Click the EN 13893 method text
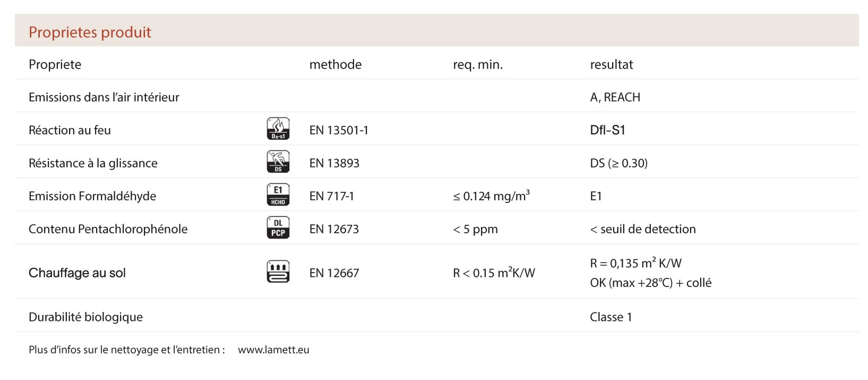868x380 pixels. click(x=334, y=163)
